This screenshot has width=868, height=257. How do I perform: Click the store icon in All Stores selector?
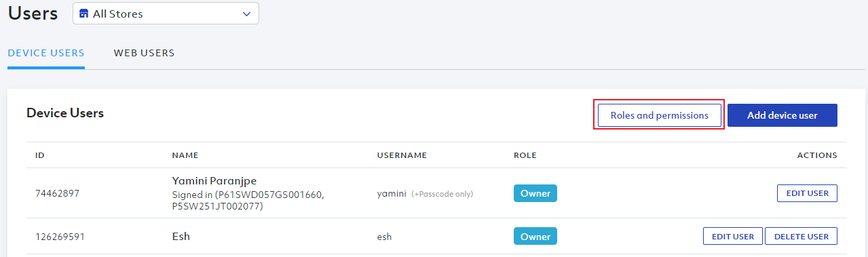(84, 14)
